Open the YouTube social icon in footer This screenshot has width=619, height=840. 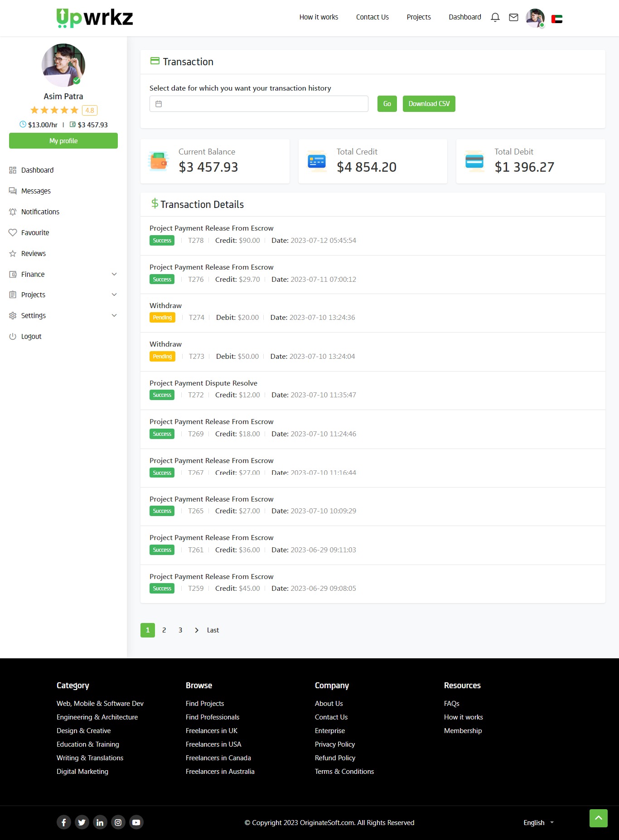(x=136, y=822)
